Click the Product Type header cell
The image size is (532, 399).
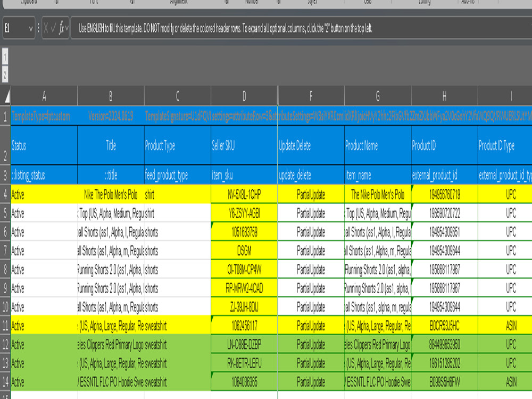coord(178,145)
